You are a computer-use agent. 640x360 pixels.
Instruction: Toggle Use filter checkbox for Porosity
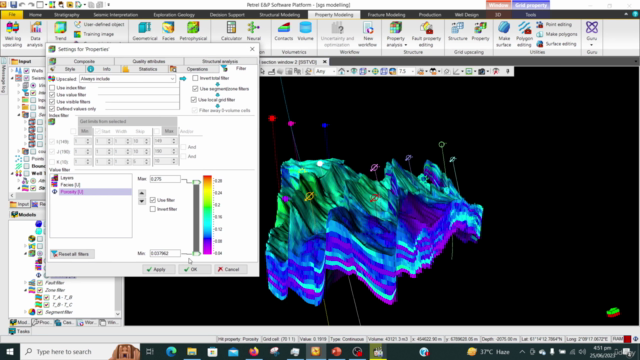[x=153, y=200]
